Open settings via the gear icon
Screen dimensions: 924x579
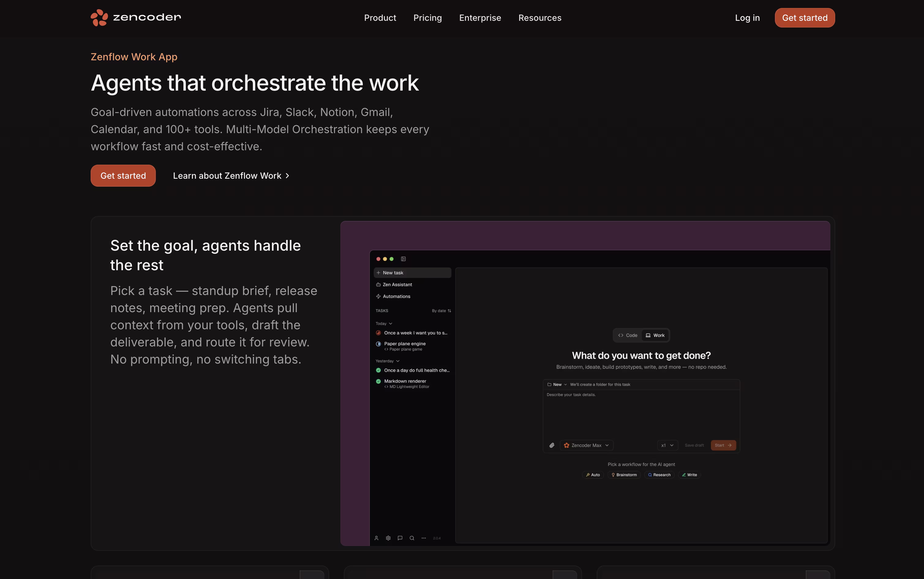(388, 538)
